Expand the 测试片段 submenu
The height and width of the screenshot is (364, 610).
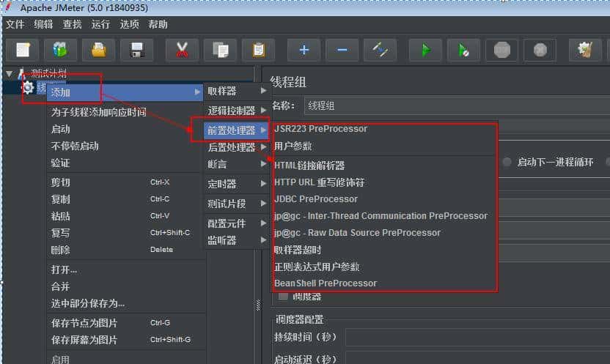pyautogui.click(x=237, y=204)
